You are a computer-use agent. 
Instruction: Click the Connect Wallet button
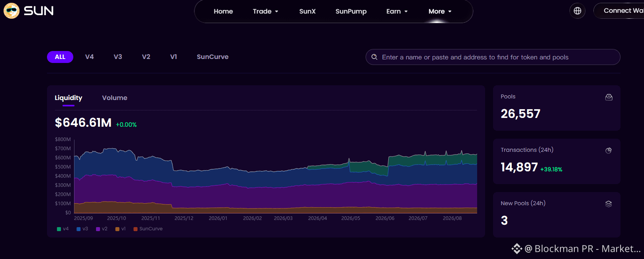(619, 11)
